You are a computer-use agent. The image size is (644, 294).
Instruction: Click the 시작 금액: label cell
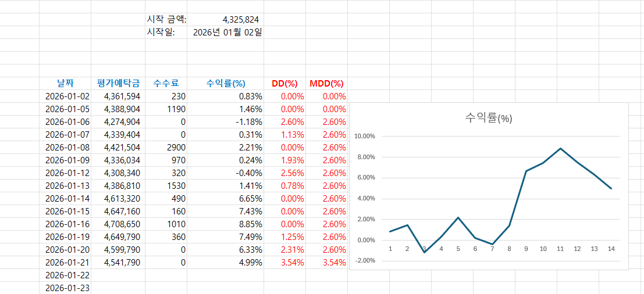(x=166, y=19)
